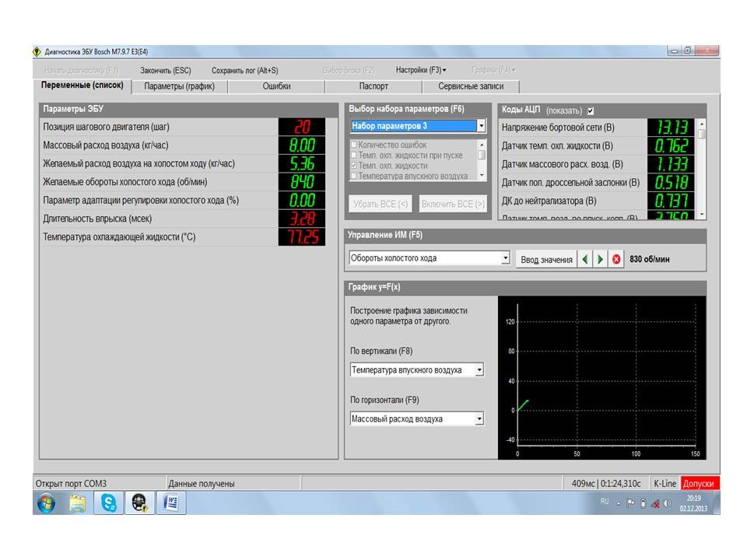Open Skype from the taskbar

pyautogui.click(x=109, y=503)
